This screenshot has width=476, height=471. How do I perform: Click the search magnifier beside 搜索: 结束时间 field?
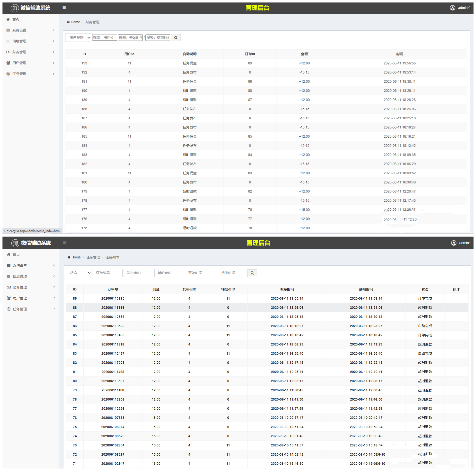[176, 38]
